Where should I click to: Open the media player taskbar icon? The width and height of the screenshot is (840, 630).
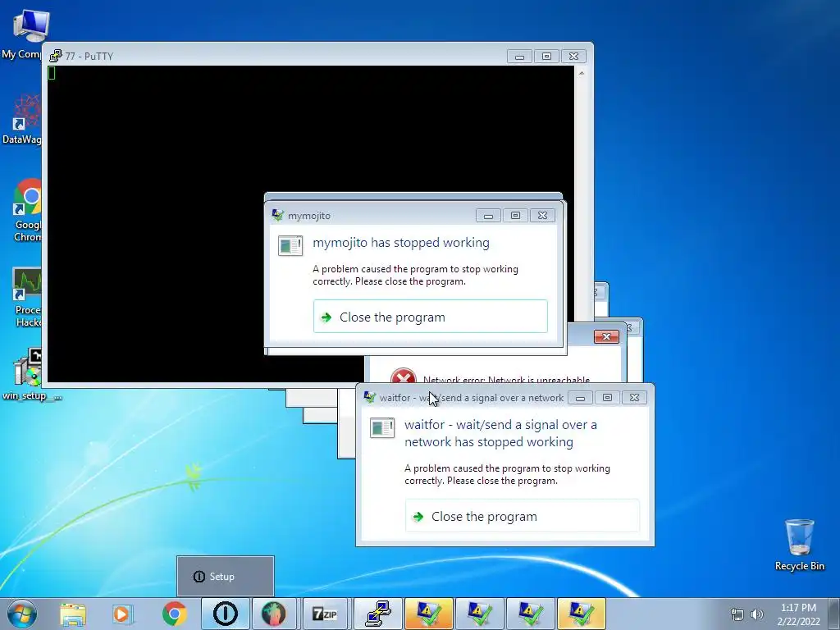point(123,614)
